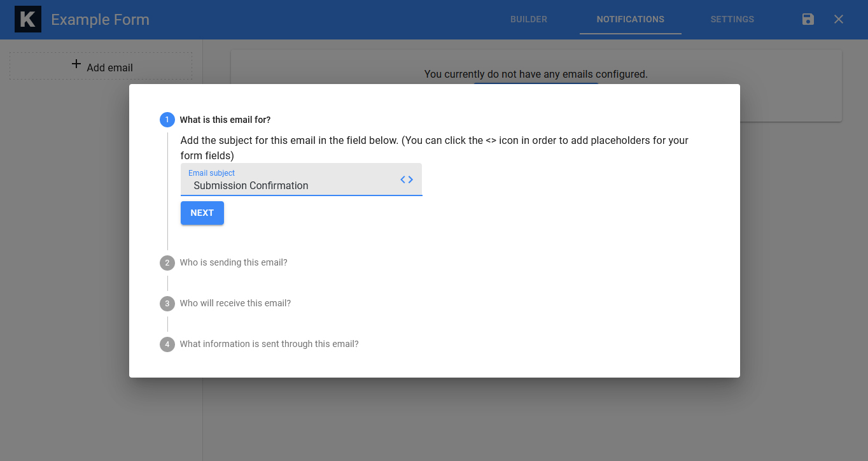Screen dimensions: 868x461
Task: Switch to the Notifications tab
Action: (x=631, y=20)
